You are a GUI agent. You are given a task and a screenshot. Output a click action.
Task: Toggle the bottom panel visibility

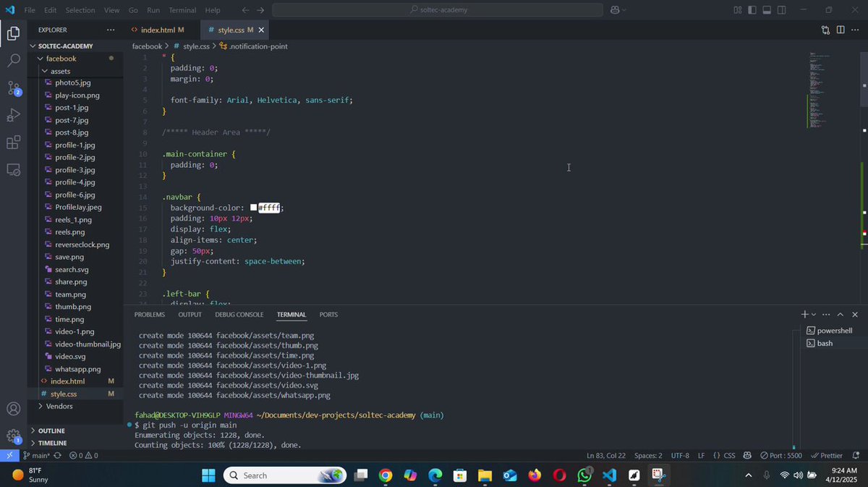[767, 10]
